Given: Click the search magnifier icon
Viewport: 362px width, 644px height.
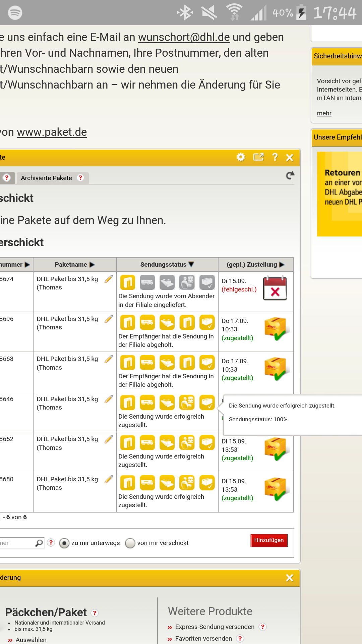Looking at the screenshot, I should click(x=39, y=543).
